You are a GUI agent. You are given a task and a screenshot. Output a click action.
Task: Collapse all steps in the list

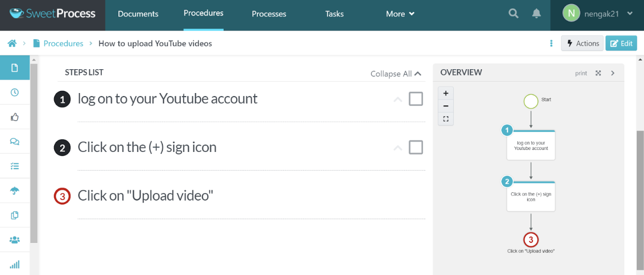tap(396, 74)
